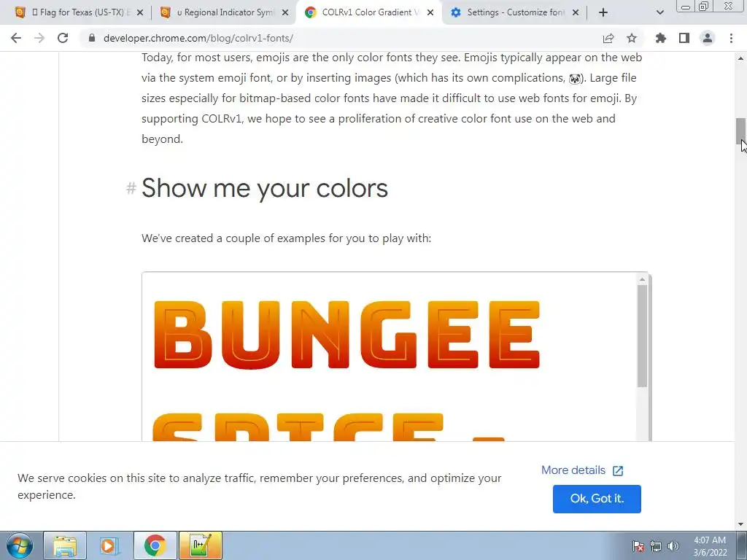
Task: Expand the tab search dropdown arrow
Action: pos(659,12)
